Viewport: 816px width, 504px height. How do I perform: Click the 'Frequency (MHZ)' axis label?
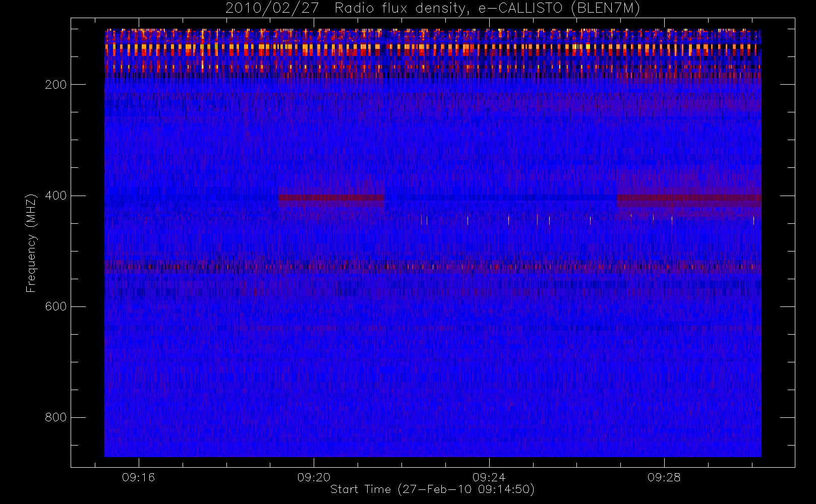pyautogui.click(x=31, y=243)
